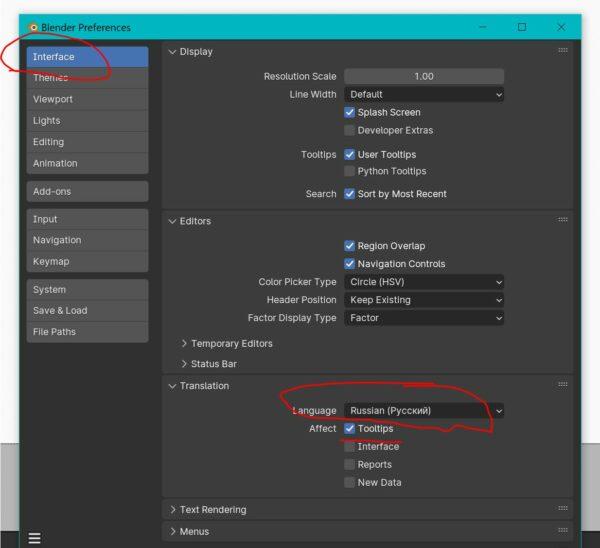Maximize the Blender Preferences window
Screen dimensions: 600x548
pyautogui.click(x=522, y=27)
